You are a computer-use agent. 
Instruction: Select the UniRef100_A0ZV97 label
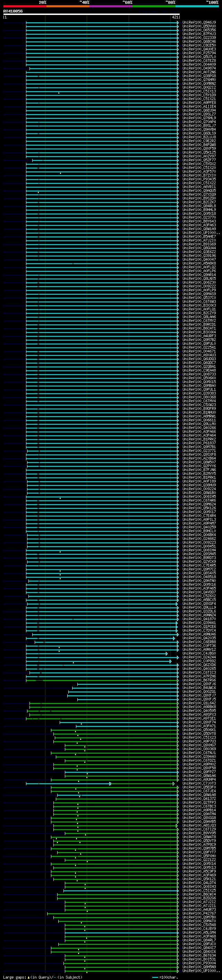[x=199, y=156]
